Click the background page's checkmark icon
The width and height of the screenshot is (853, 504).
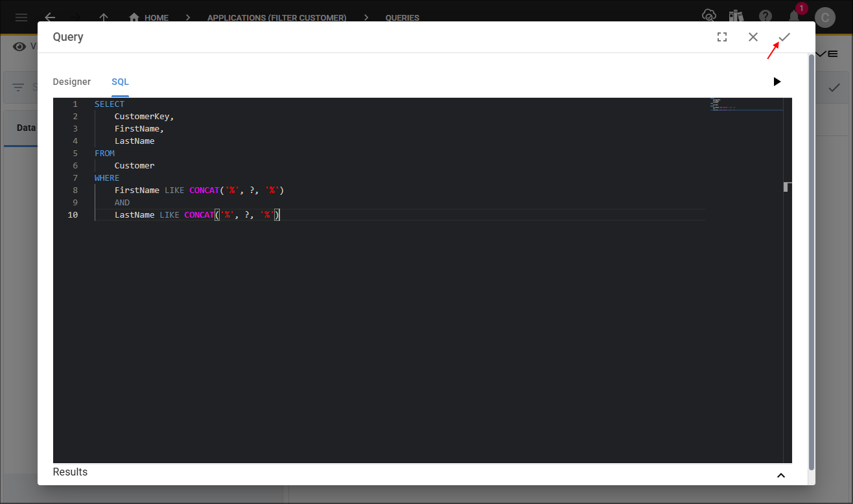834,87
